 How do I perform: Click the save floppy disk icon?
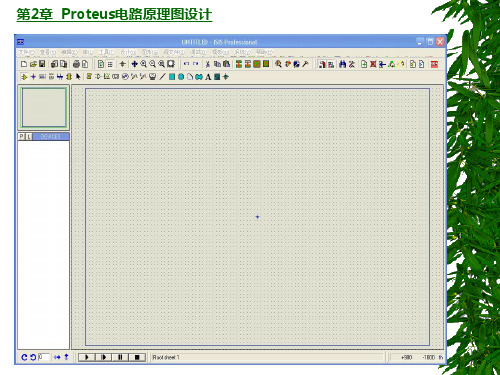click(42, 64)
